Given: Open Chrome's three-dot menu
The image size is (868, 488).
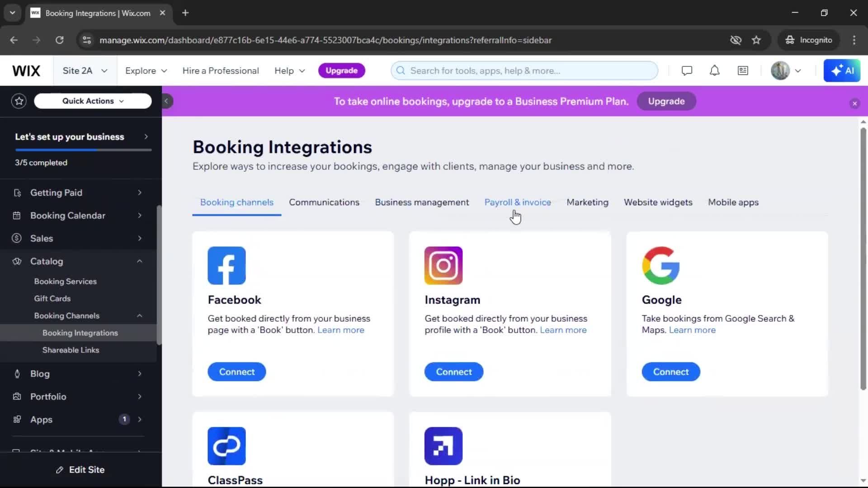Looking at the screenshot, I should 854,40.
